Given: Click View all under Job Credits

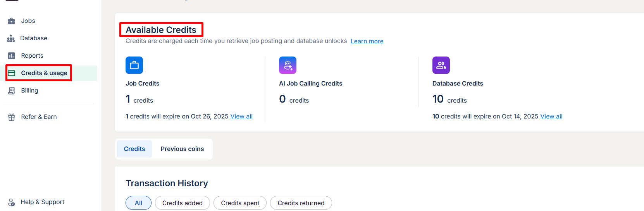Looking at the screenshot, I should (x=241, y=117).
